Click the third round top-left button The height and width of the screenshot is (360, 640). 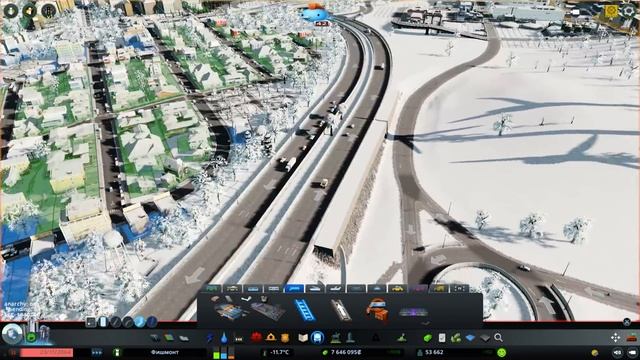pyautogui.click(x=49, y=11)
